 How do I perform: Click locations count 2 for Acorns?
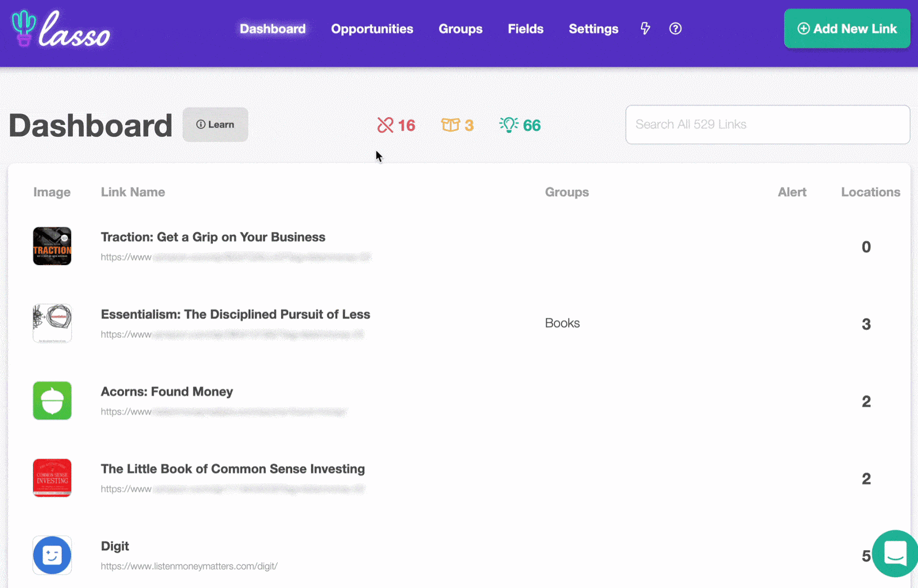(866, 402)
